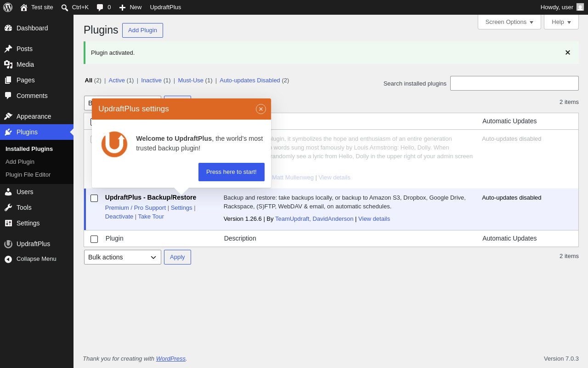Click the footer 'Description' column header
Screen dimensions: 588x368
[x=240, y=238]
